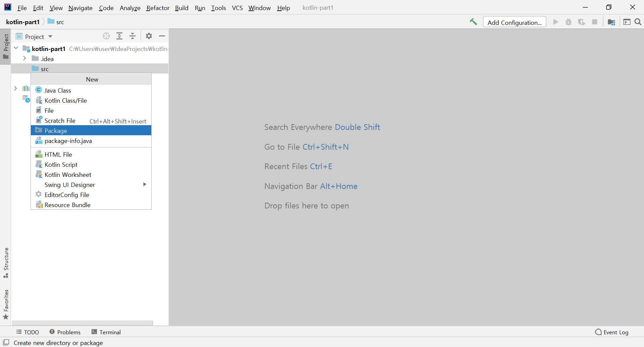Expand the External Libraries chevron
Image resolution: width=644 pixels, height=347 pixels.
click(x=15, y=88)
